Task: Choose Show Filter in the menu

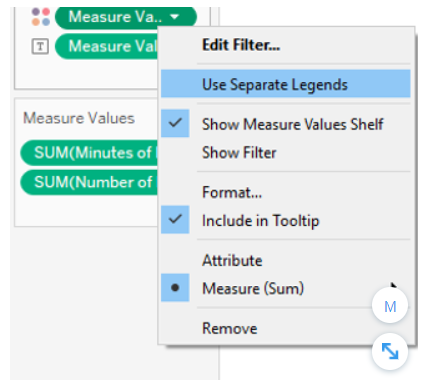Action: point(239,153)
